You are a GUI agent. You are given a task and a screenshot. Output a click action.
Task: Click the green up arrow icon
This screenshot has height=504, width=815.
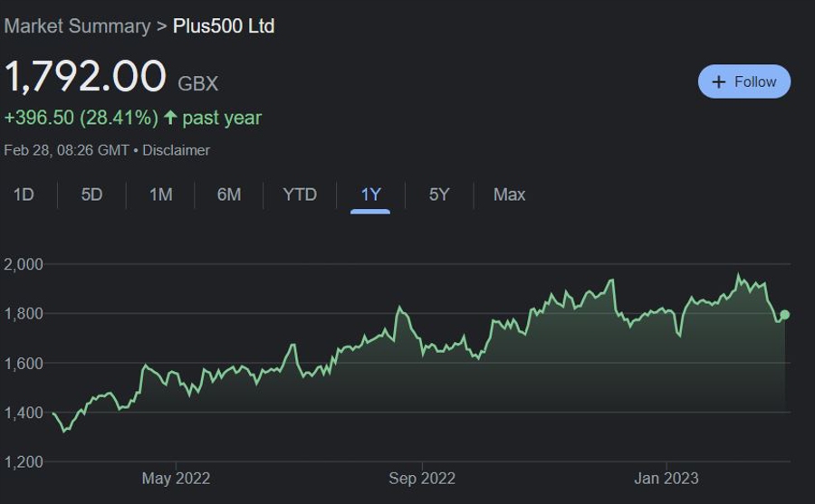(x=170, y=118)
